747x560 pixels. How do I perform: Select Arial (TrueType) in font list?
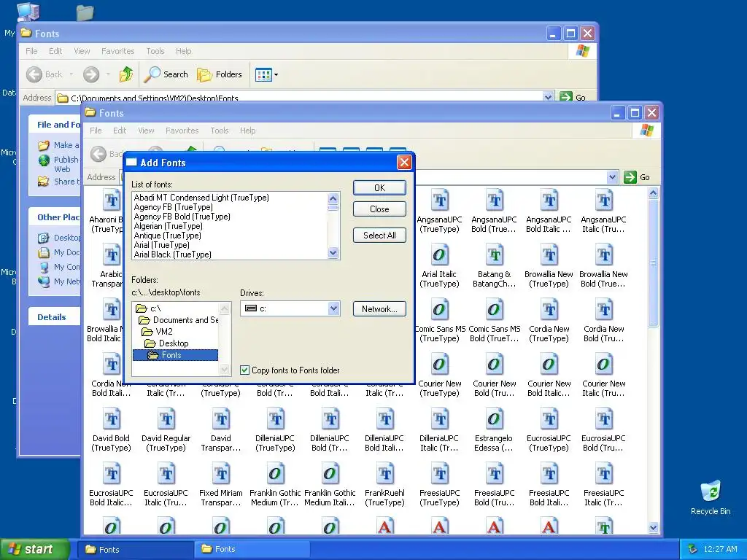point(161,245)
